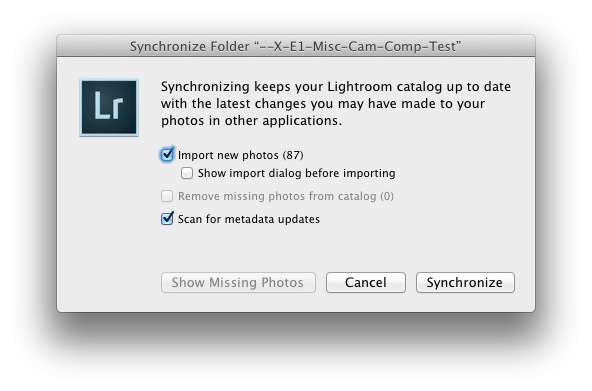
Task: Uncheck the Import new photos checkbox
Action: click(x=167, y=154)
